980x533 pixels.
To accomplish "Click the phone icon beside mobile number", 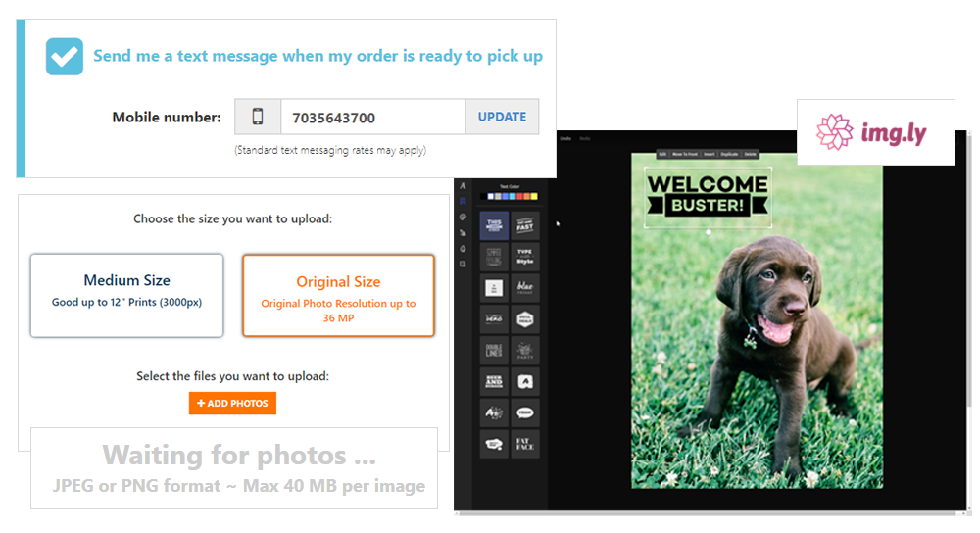I will (258, 117).
